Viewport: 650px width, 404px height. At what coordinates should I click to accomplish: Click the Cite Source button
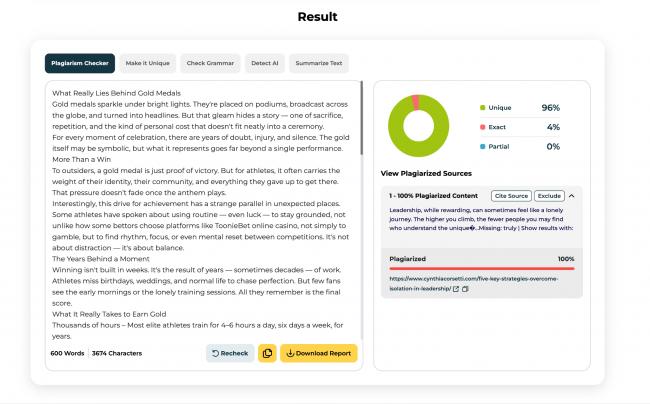pyautogui.click(x=511, y=196)
